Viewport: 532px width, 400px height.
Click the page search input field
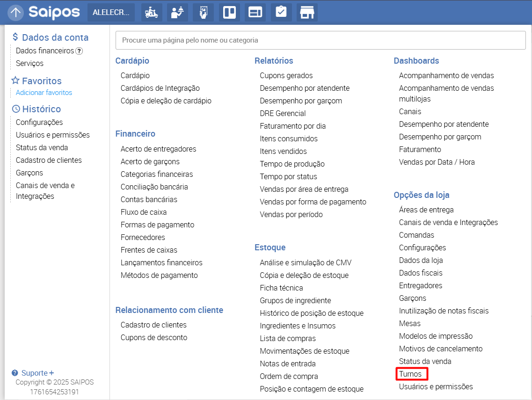coord(321,40)
